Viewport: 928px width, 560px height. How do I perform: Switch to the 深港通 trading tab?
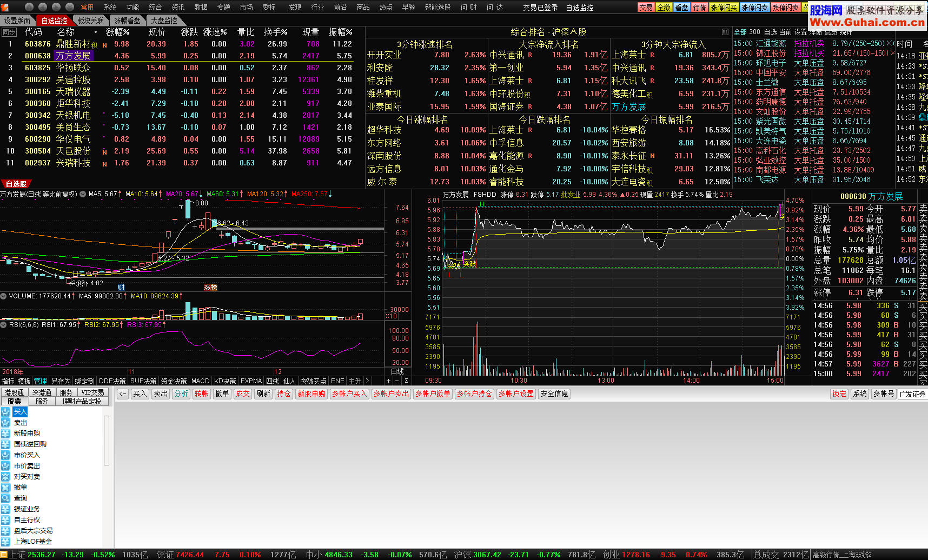(x=42, y=392)
